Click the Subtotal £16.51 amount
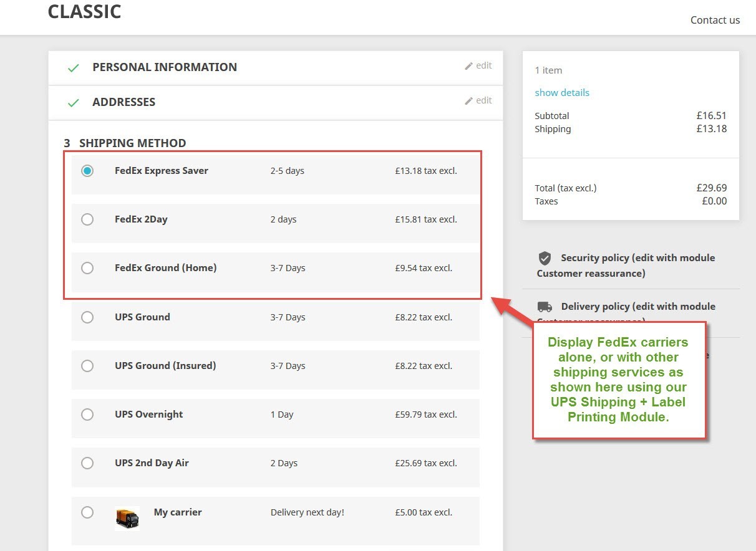The image size is (756, 551). [712, 115]
